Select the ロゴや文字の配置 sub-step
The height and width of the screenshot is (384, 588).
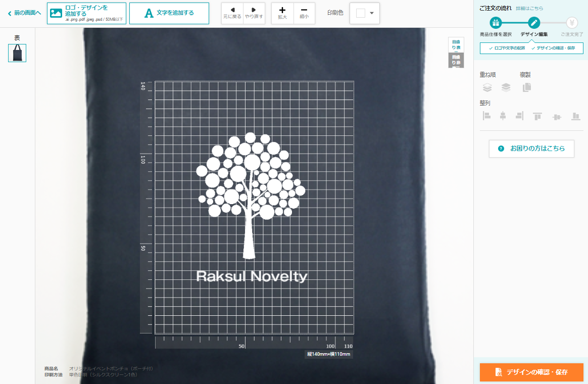[x=507, y=48]
